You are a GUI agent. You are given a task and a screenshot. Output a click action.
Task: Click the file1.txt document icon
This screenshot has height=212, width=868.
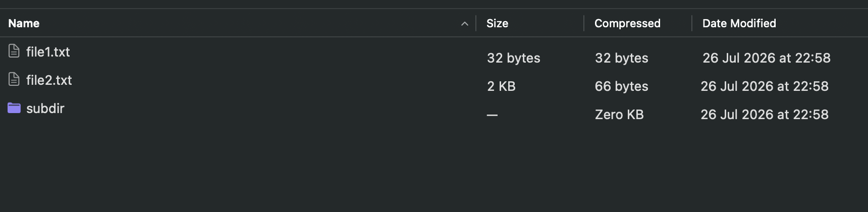pos(14,51)
